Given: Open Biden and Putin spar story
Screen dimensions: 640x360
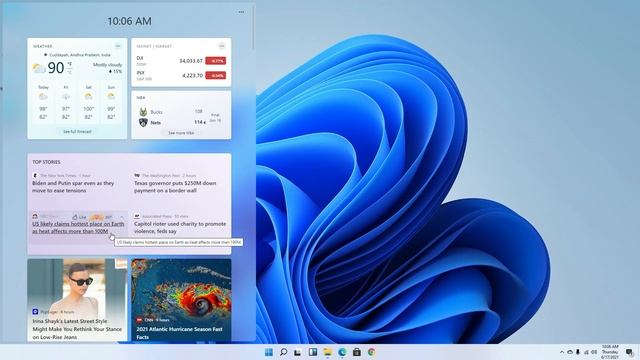Looking at the screenshot, I should (x=73, y=187).
